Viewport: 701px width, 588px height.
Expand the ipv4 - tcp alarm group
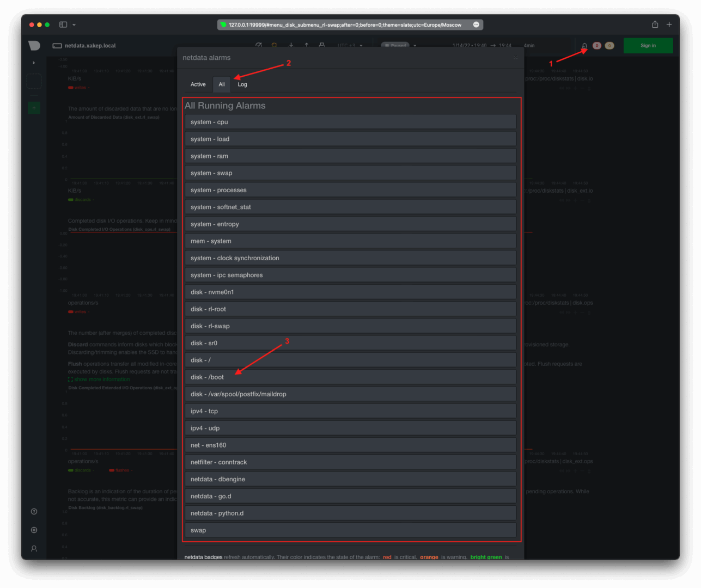350,411
